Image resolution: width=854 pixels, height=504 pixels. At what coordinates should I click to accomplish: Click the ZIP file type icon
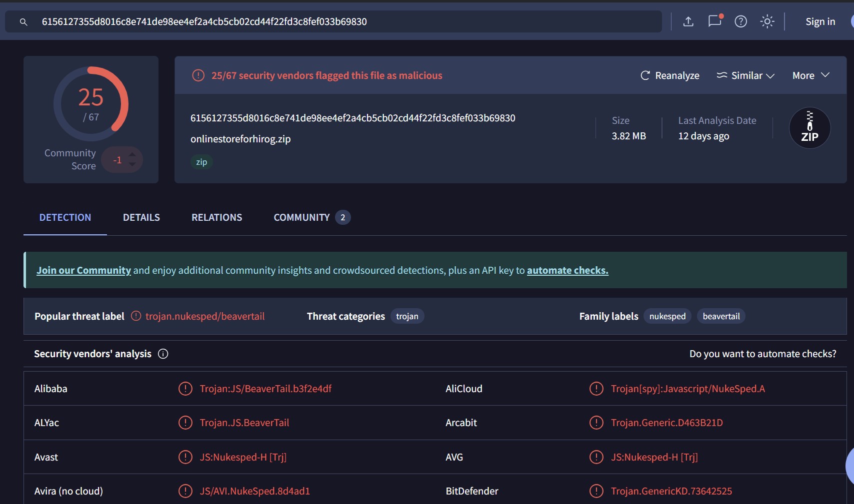tap(810, 128)
